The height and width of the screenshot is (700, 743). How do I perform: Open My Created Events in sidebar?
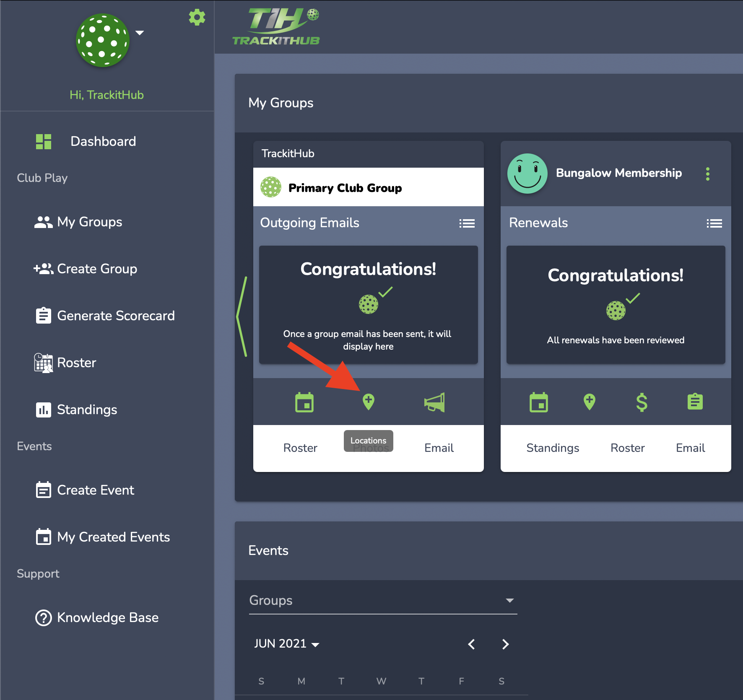114,537
